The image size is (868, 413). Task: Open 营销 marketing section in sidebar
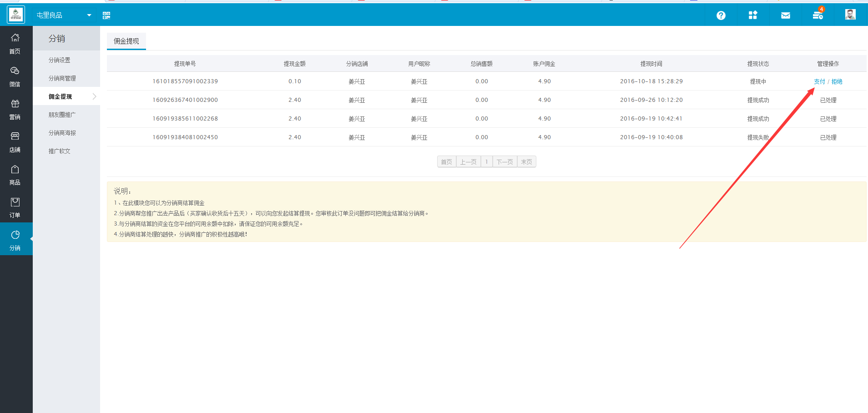click(15, 109)
